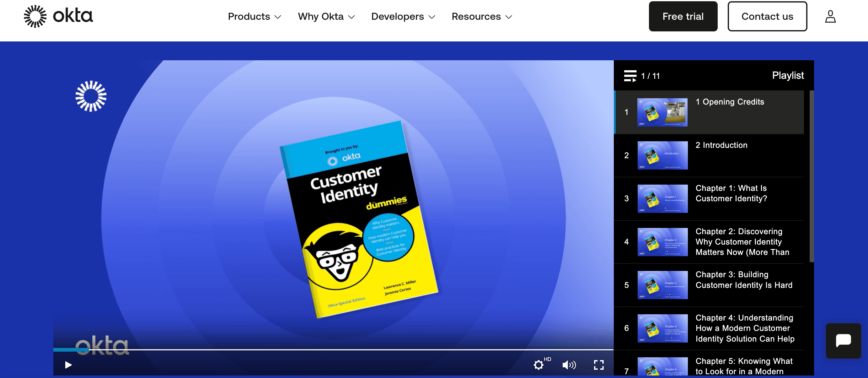Seek along the video progress bar
The width and height of the screenshot is (868, 378).
[333, 350]
